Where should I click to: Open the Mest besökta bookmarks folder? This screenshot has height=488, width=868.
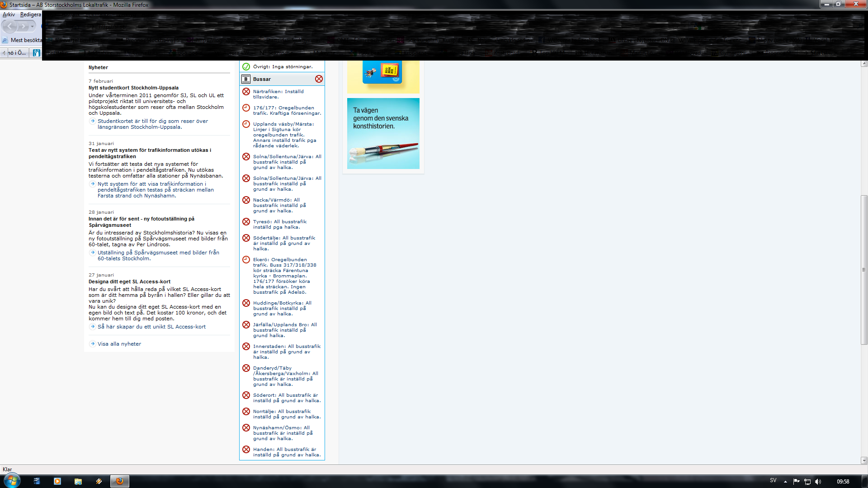(22, 40)
